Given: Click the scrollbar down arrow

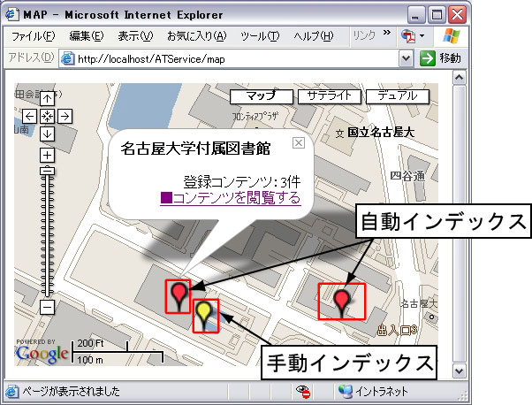Looking at the screenshot, I should [x=459, y=371].
